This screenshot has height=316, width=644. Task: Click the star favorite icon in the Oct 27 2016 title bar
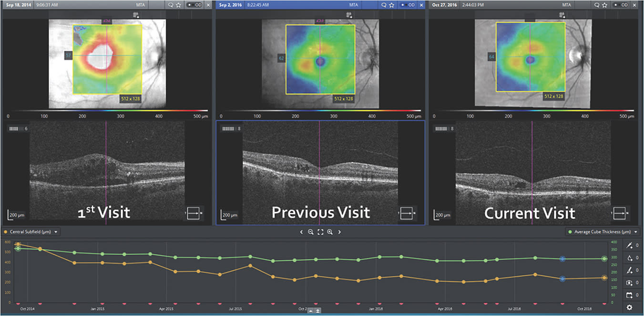(x=603, y=5)
